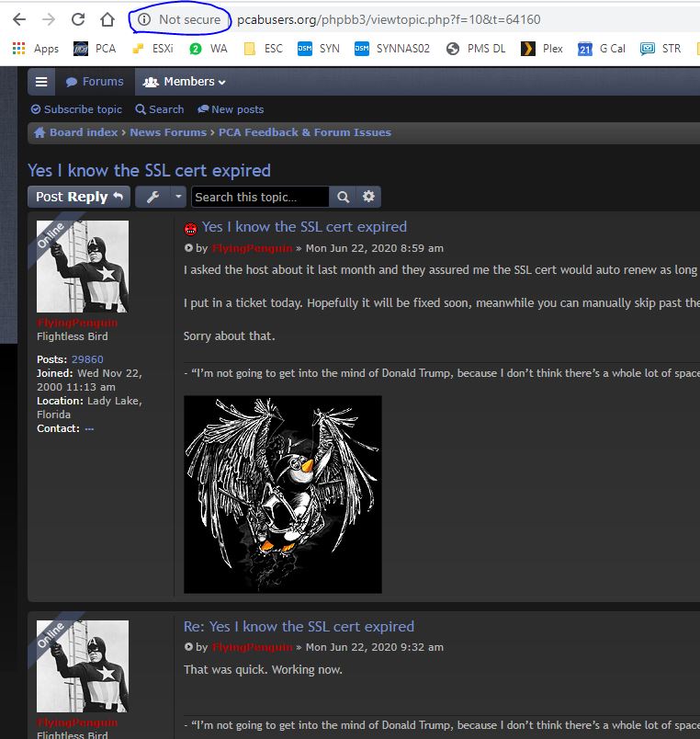Expand the Members dropdown menu
The image size is (700, 739).
click(x=184, y=82)
